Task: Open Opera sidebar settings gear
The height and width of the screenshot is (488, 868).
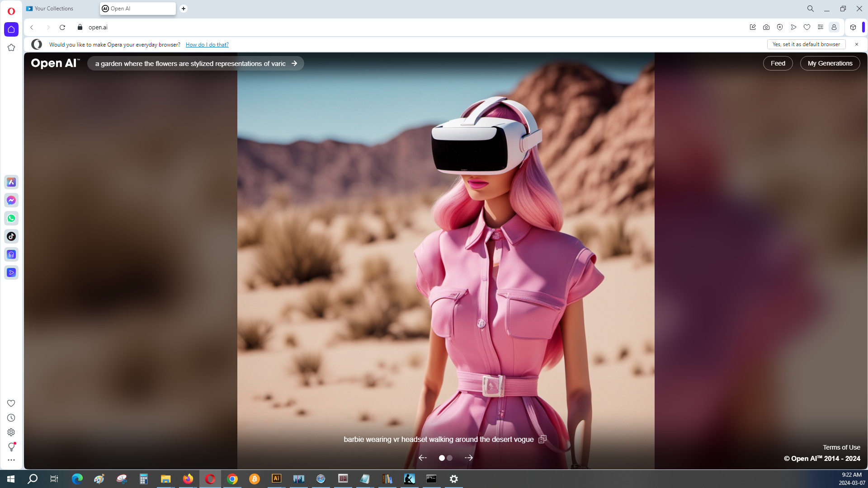Action: click(x=11, y=432)
